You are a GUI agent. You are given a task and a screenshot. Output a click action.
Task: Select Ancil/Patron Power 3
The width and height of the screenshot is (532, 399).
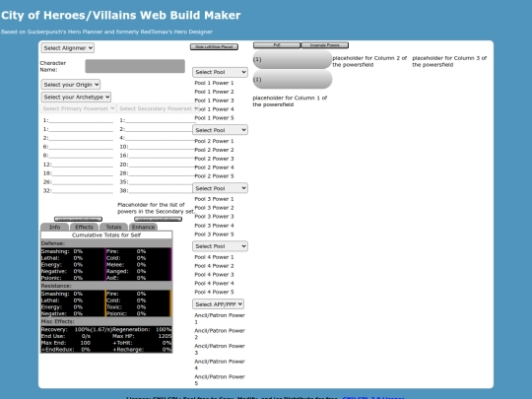pos(220,350)
